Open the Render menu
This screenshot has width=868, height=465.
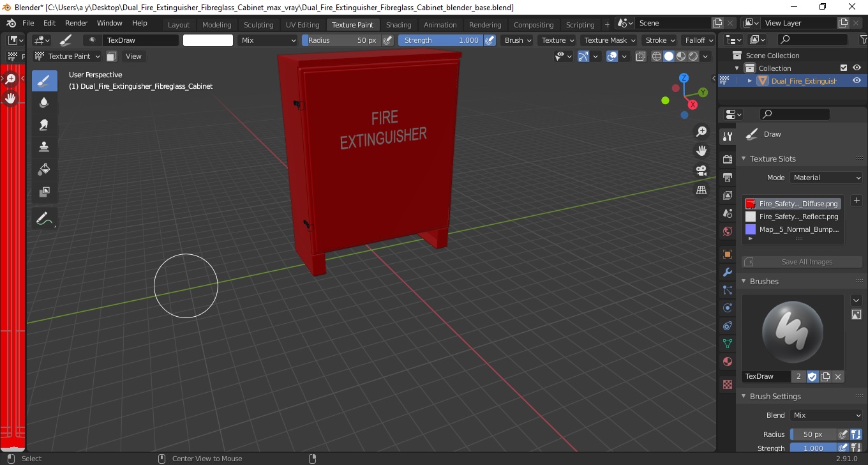(77, 23)
